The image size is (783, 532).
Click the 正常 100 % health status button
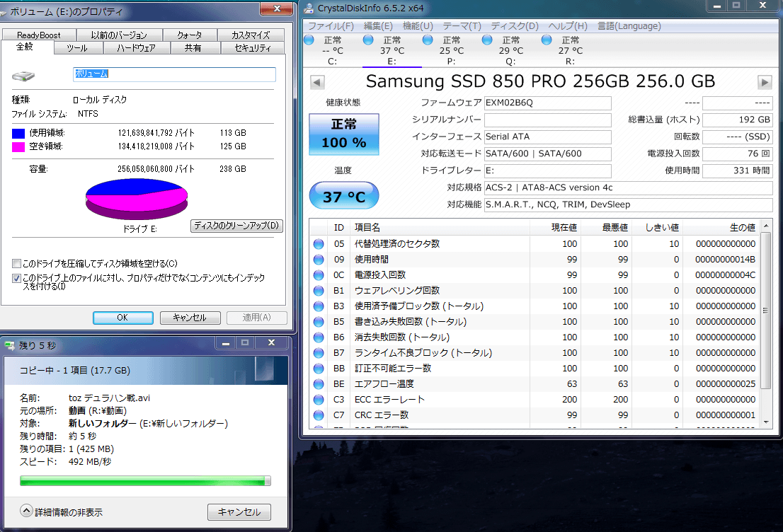click(344, 134)
